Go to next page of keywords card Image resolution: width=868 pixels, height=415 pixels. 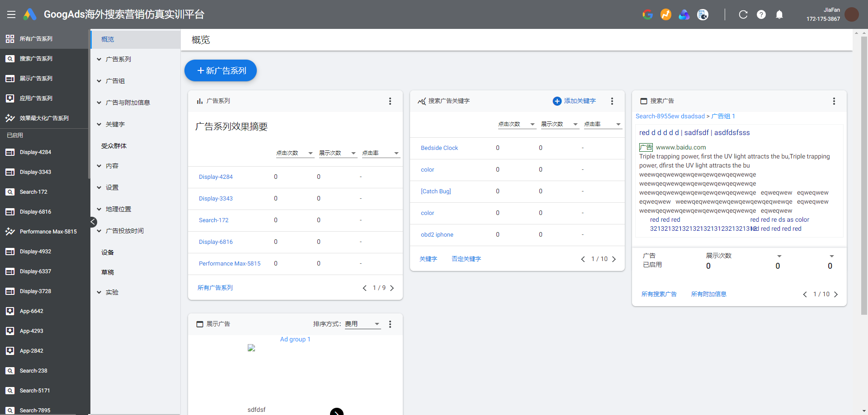pyautogui.click(x=614, y=259)
